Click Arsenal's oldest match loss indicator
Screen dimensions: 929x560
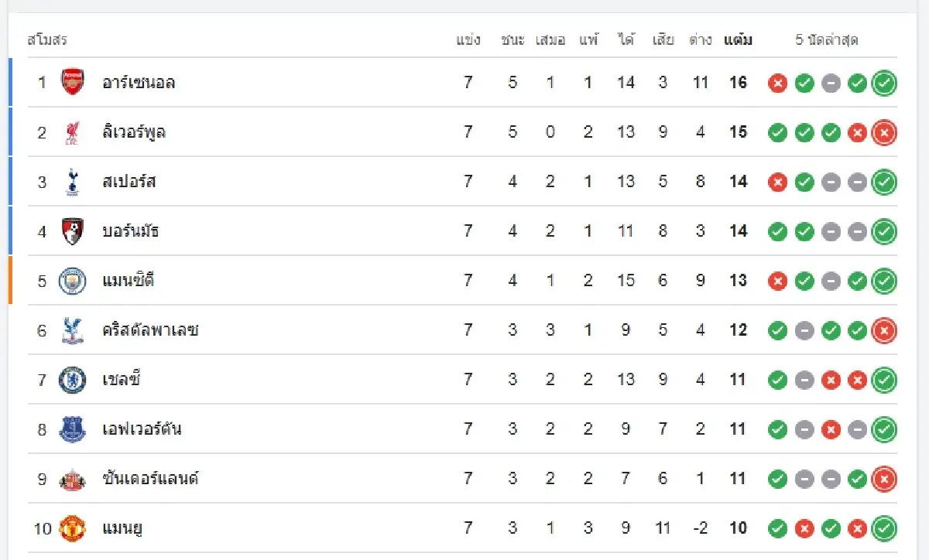pyautogui.click(x=778, y=83)
